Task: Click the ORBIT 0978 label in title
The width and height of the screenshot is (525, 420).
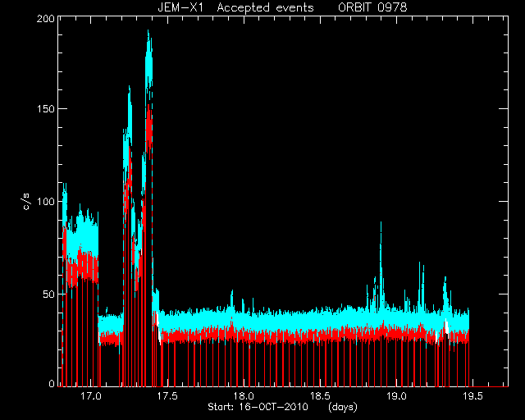Action: pyautogui.click(x=372, y=7)
